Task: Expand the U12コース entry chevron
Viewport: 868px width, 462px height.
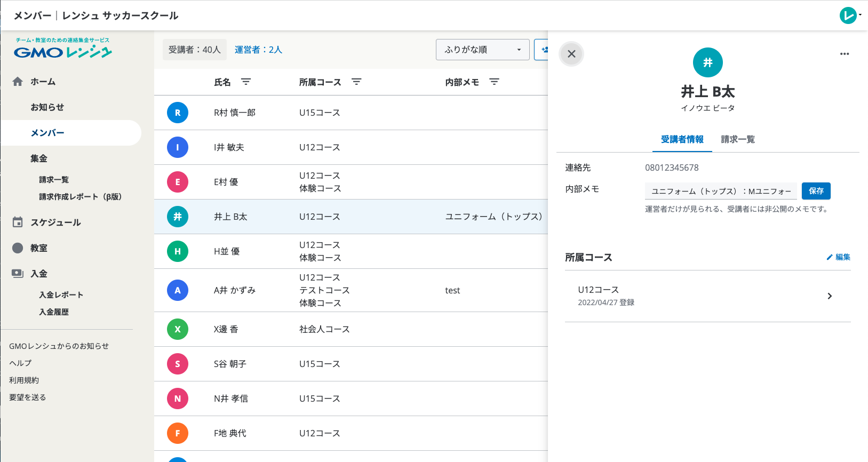Action: (830, 296)
